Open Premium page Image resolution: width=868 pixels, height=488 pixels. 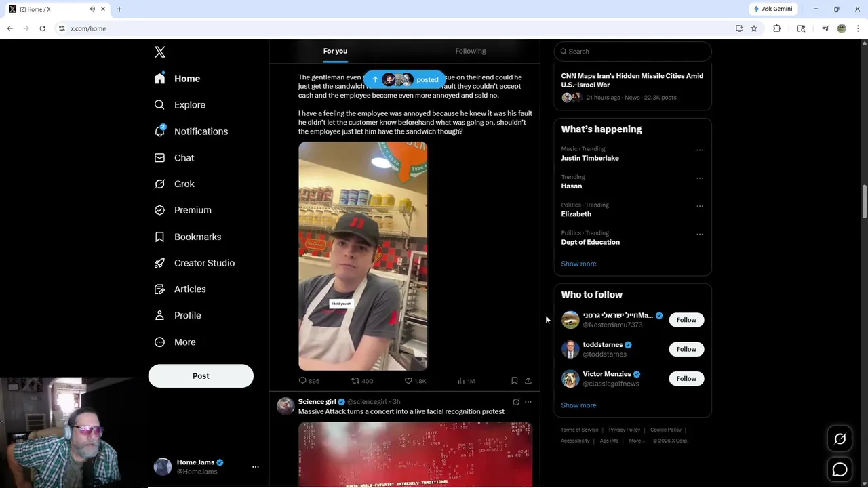[x=183, y=210]
